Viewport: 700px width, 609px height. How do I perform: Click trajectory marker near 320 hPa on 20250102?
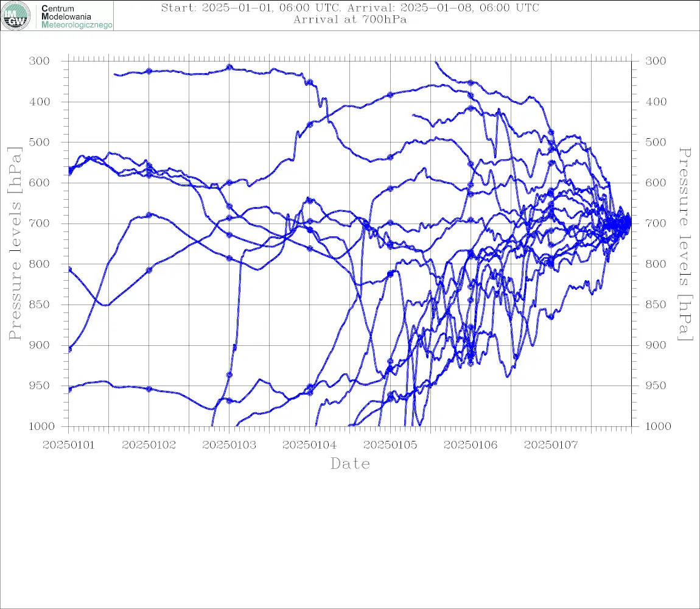(x=149, y=71)
